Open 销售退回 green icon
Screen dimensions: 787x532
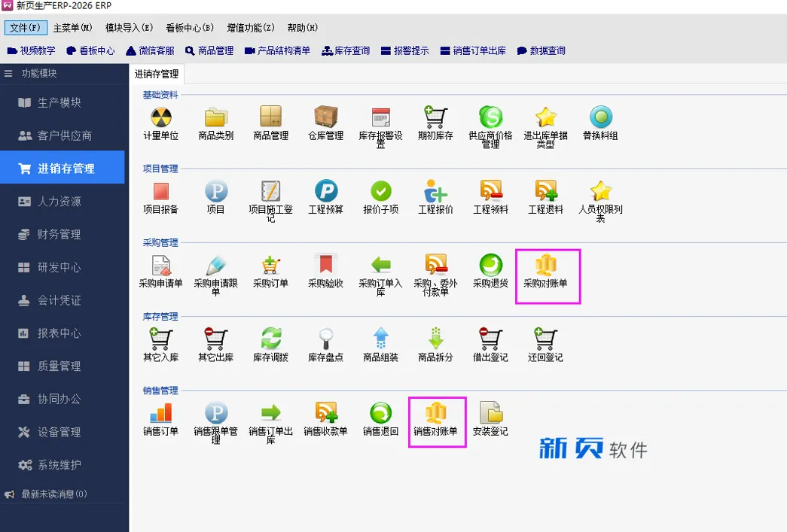(x=380, y=412)
